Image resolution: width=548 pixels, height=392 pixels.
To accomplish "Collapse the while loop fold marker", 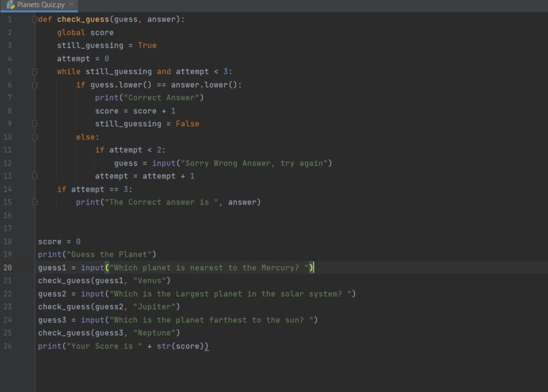I will click(35, 72).
